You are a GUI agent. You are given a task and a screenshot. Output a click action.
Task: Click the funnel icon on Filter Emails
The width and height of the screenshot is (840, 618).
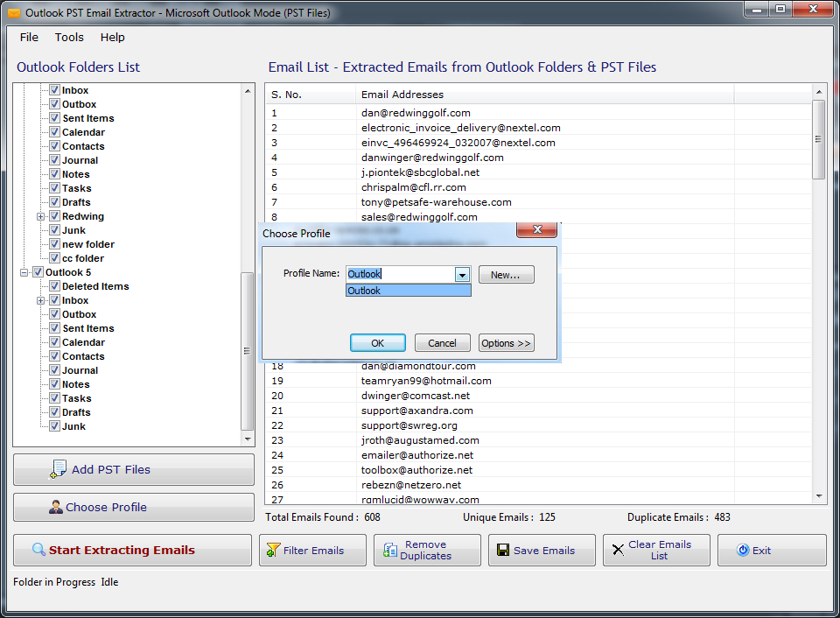click(273, 550)
